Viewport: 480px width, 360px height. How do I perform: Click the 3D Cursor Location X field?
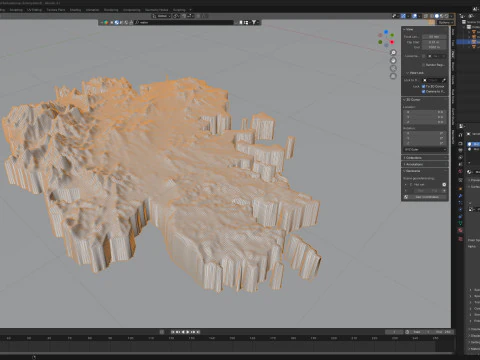pos(425,112)
